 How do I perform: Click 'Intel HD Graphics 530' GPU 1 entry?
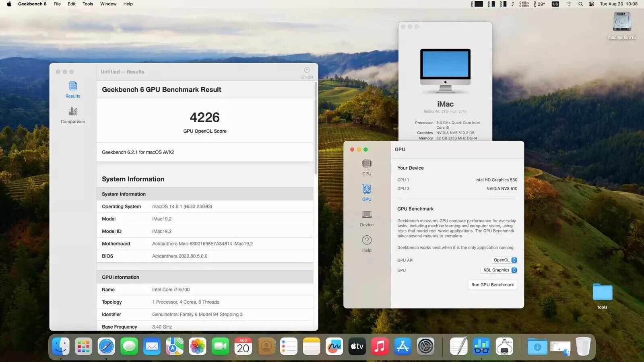click(x=496, y=180)
